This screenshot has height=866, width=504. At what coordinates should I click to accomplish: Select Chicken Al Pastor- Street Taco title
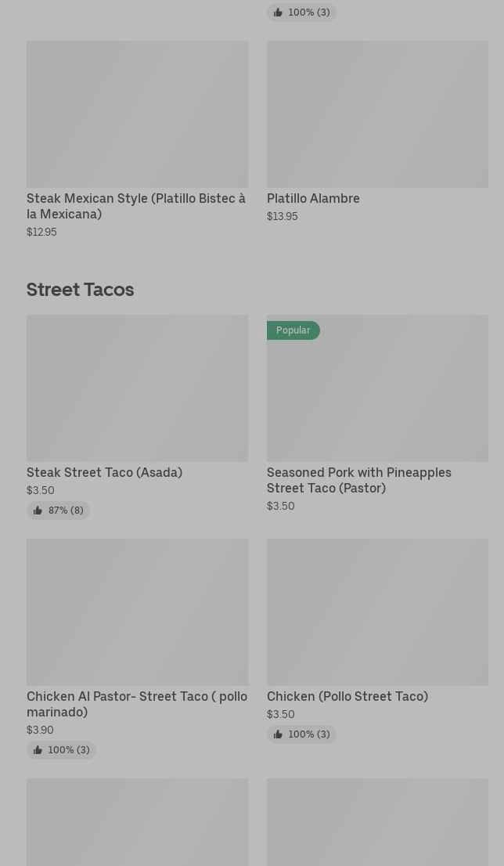click(x=136, y=704)
